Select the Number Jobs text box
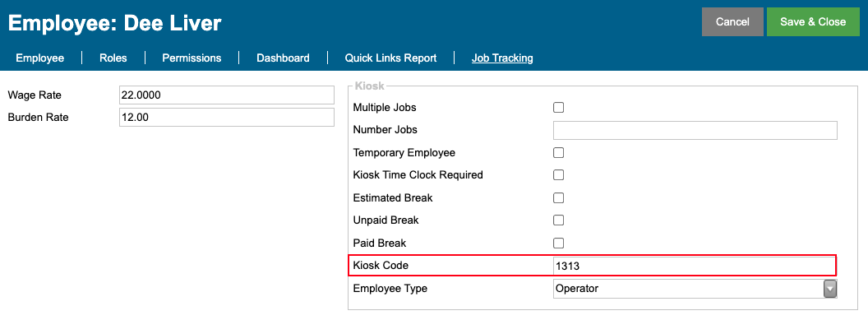 (x=695, y=130)
